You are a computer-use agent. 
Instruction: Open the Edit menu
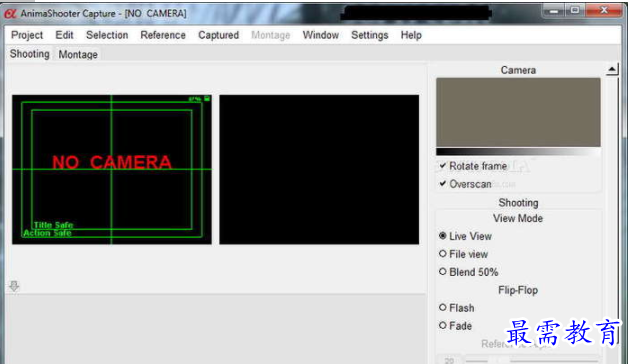point(64,35)
